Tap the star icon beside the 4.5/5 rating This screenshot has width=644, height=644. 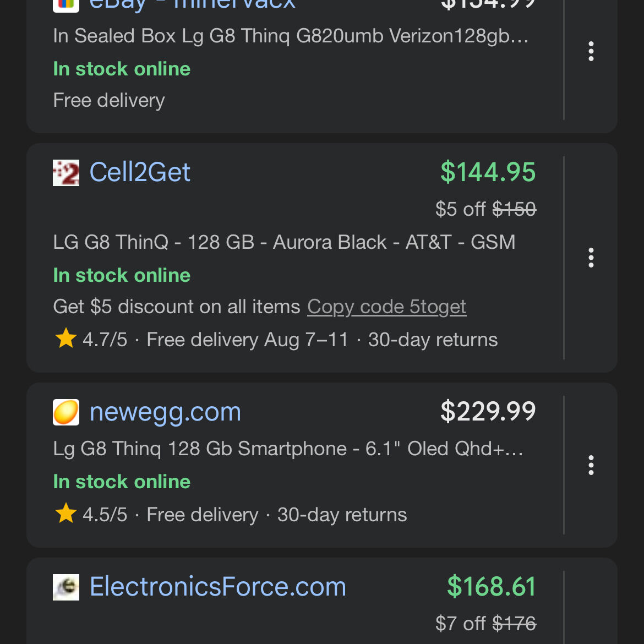tap(66, 514)
